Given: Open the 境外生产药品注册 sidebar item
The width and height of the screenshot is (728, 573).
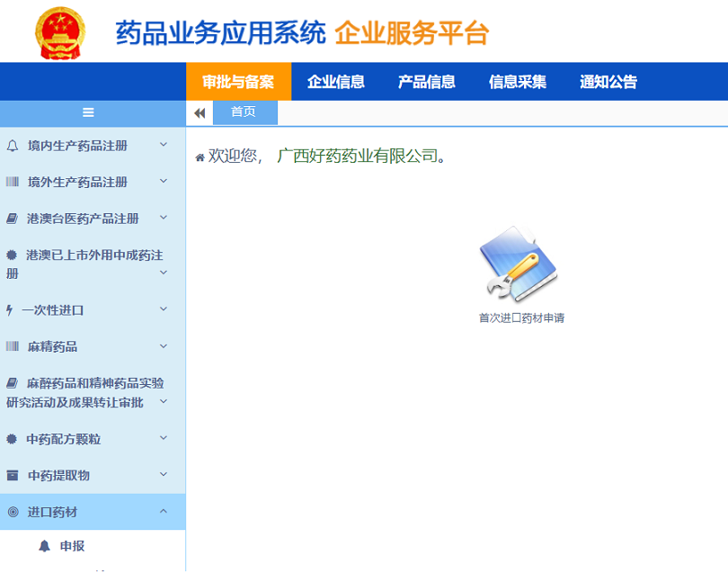Looking at the screenshot, I should pos(93,182).
